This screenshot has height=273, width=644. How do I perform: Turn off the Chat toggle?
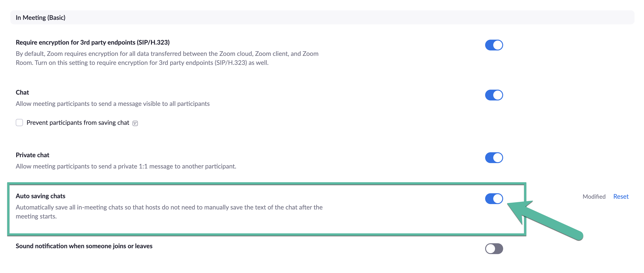click(x=494, y=95)
